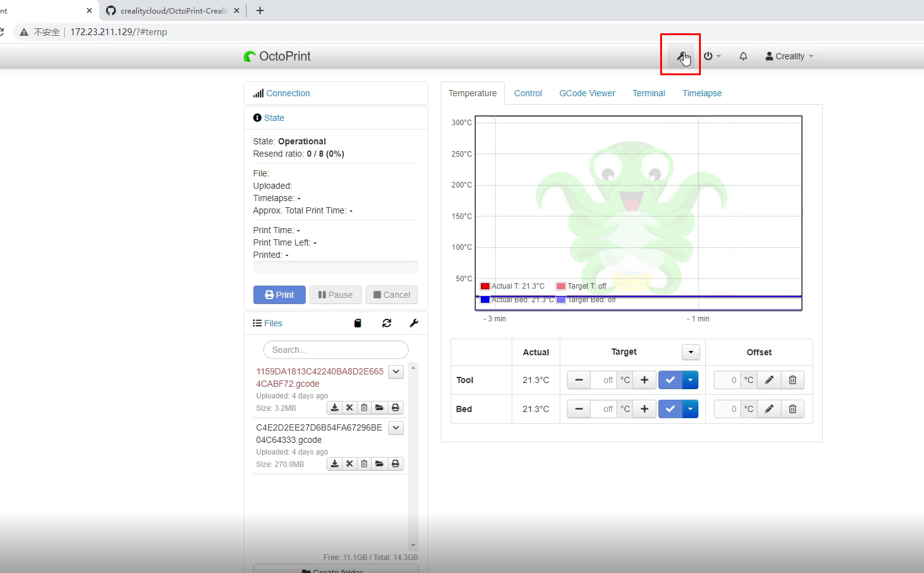
Task: Open Tool temperature preset dropdown
Action: point(690,380)
